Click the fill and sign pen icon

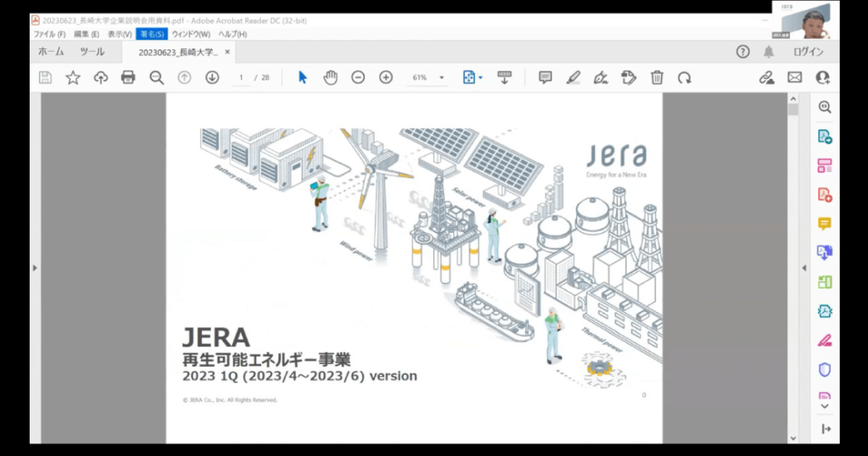click(601, 77)
